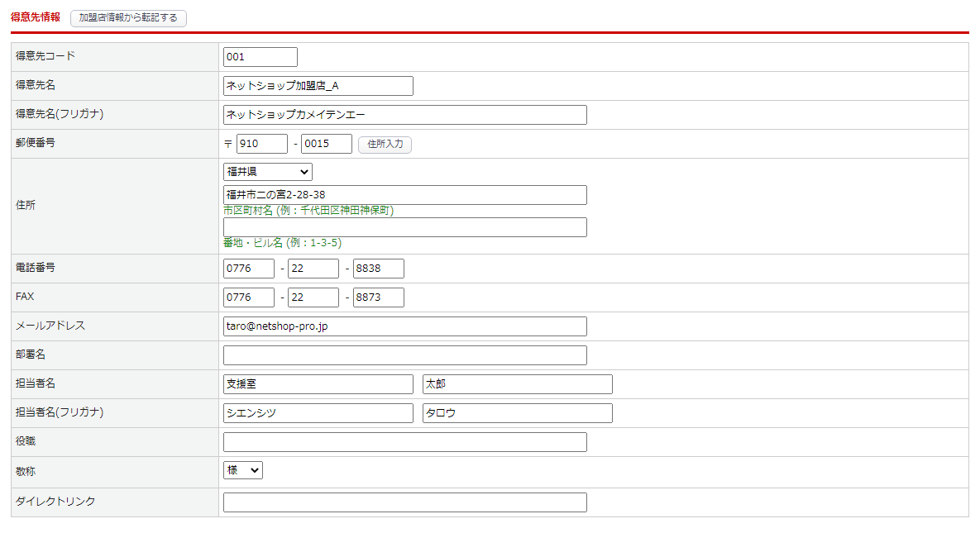Select the last 電話番号 field 8838
The width and height of the screenshot is (980, 533).
point(378,269)
